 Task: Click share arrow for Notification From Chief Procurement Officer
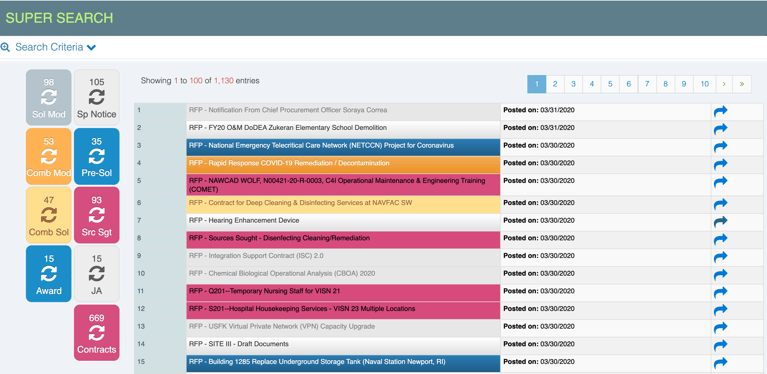[x=721, y=111]
